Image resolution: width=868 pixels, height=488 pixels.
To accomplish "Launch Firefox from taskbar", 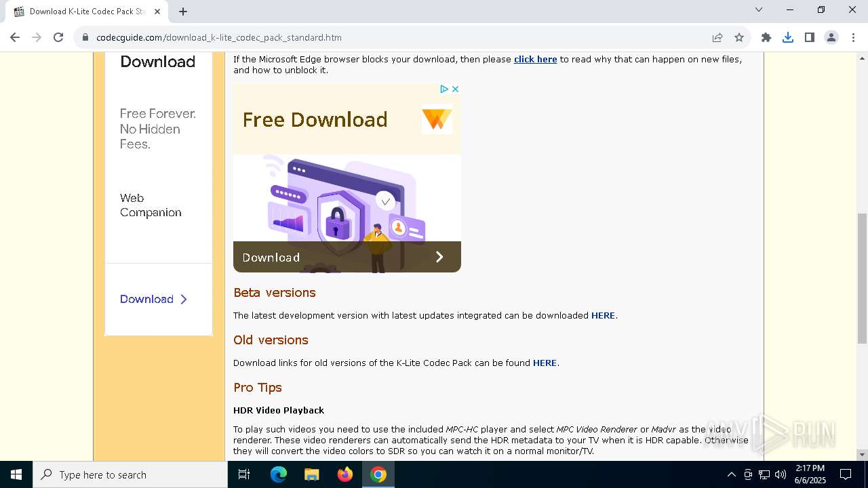I will 345,474.
